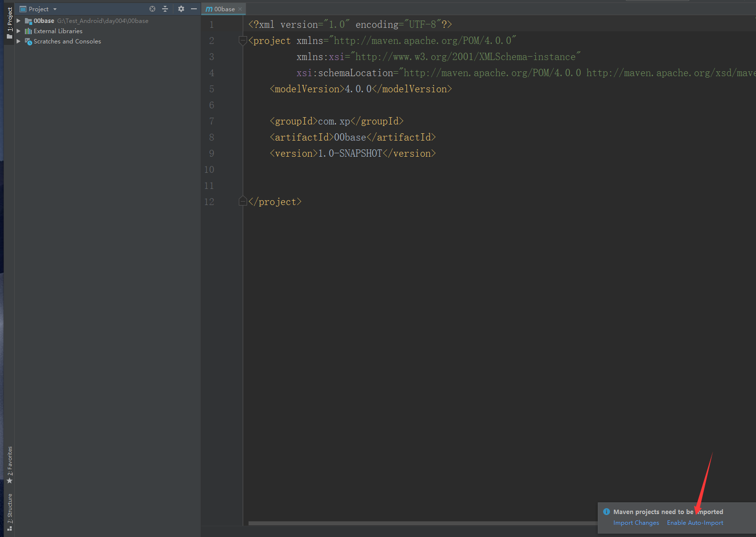Click the path G:\Test_Android\day004\00base
756x537 pixels.
[x=103, y=21]
